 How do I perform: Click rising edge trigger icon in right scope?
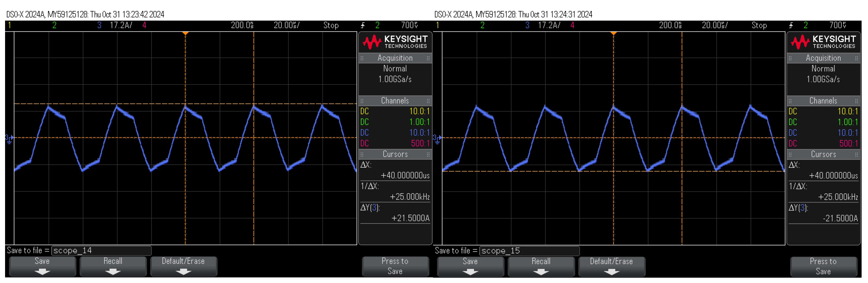tap(791, 25)
